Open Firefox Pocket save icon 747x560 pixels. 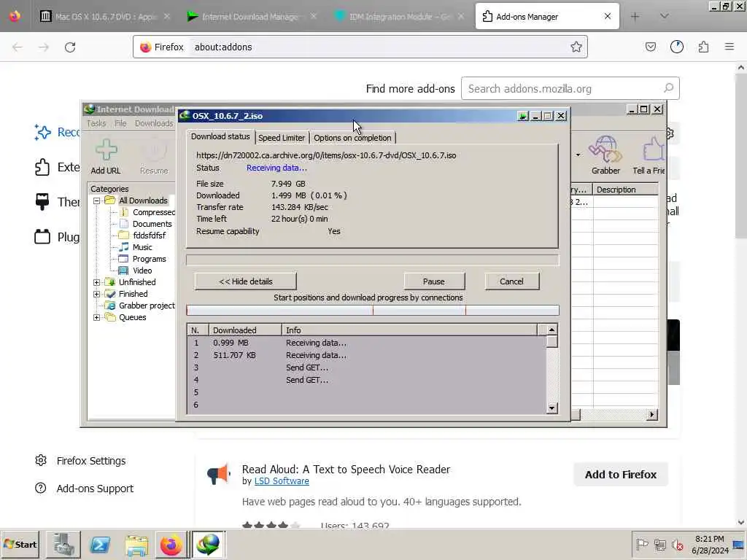click(x=650, y=47)
